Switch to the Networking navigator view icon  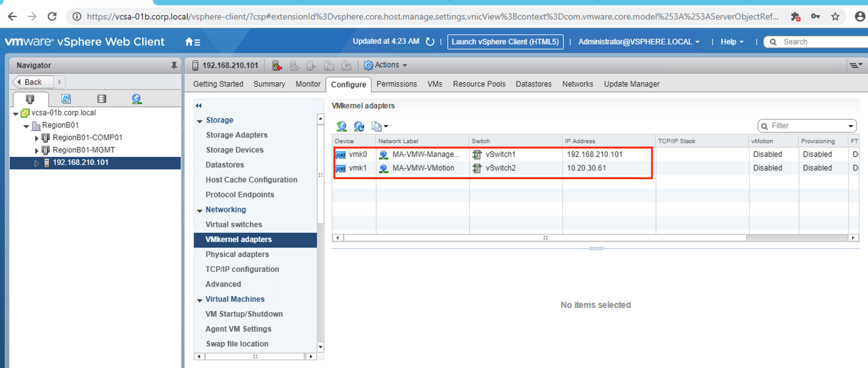pos(136,98)
